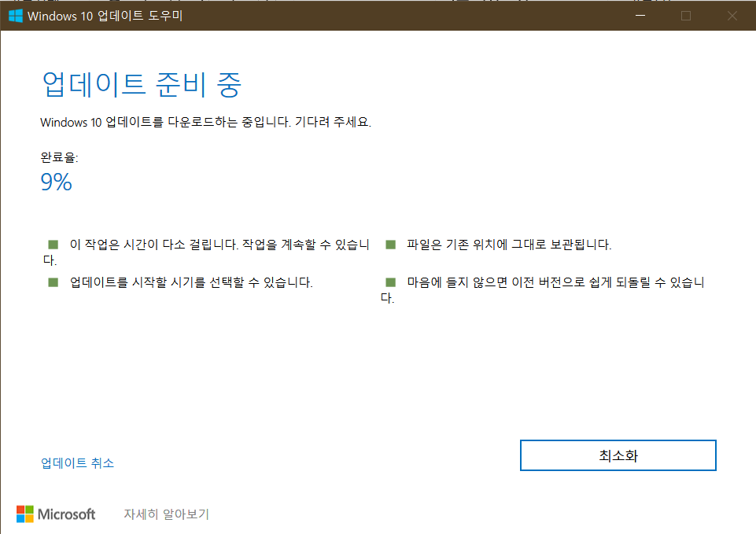
Task: Open the 자세히 알아보기 link
Action: point(166,514)
